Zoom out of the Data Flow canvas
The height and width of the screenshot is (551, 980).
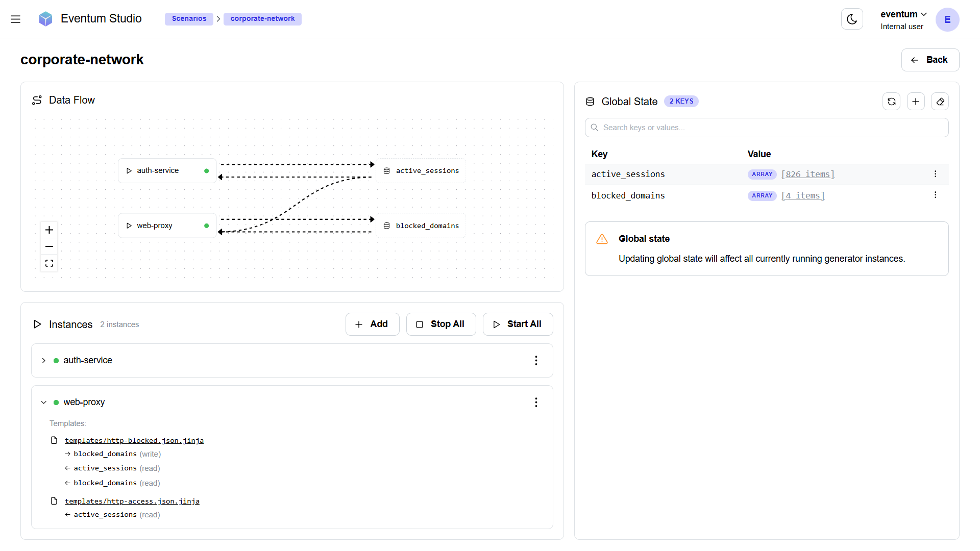49,246
